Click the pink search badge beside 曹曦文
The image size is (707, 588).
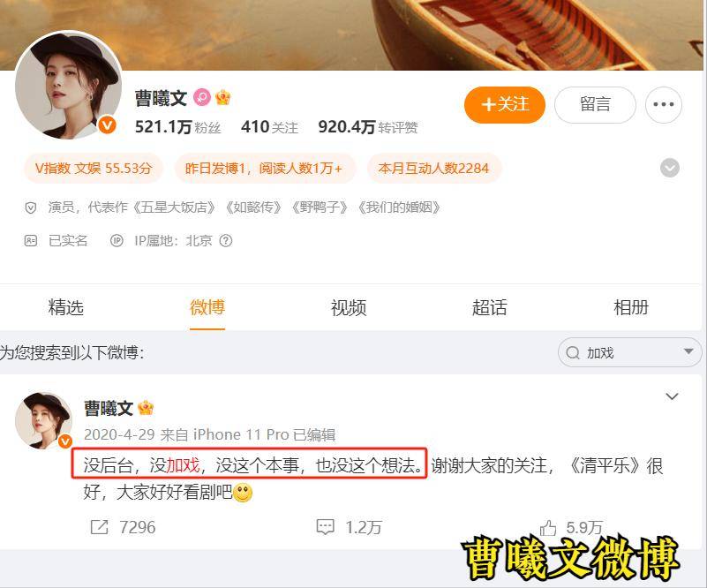(202, 97)
